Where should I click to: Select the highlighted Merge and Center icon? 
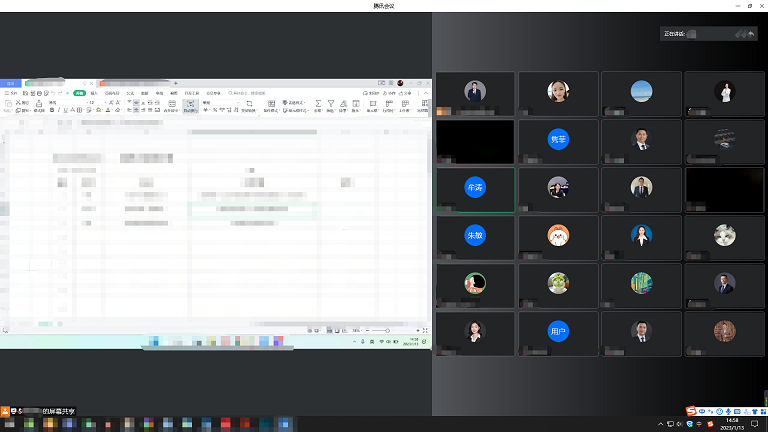click(189, 105)
